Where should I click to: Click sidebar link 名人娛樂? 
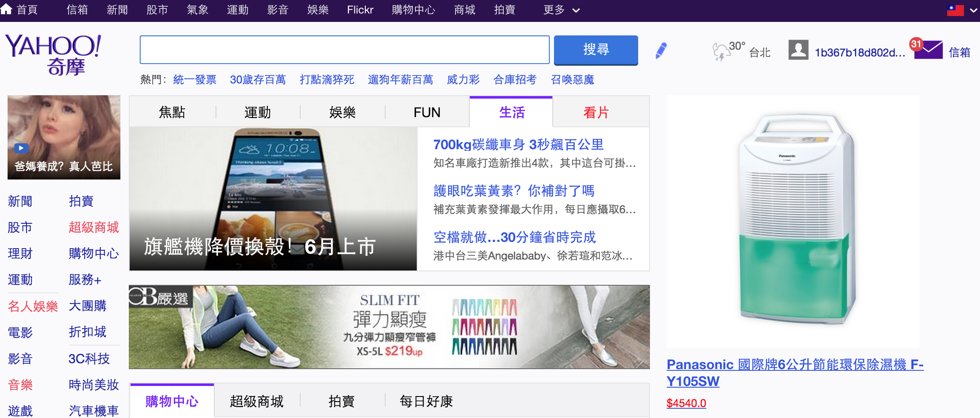33,306
